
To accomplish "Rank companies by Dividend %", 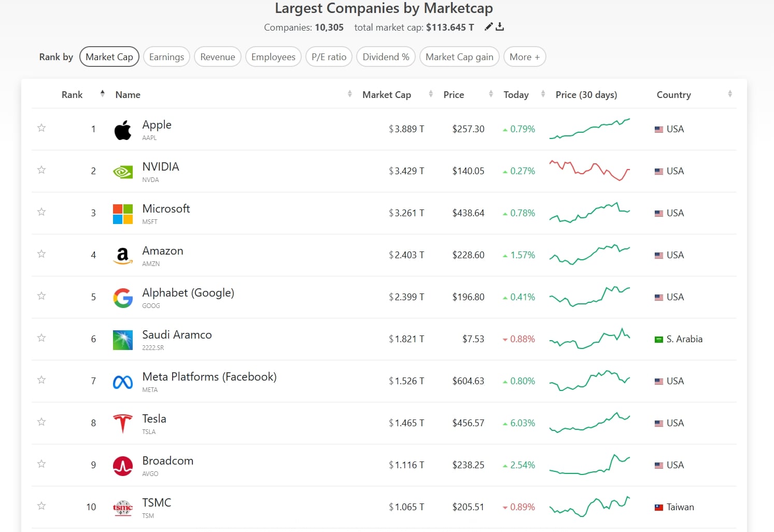I will coord(386,57).
